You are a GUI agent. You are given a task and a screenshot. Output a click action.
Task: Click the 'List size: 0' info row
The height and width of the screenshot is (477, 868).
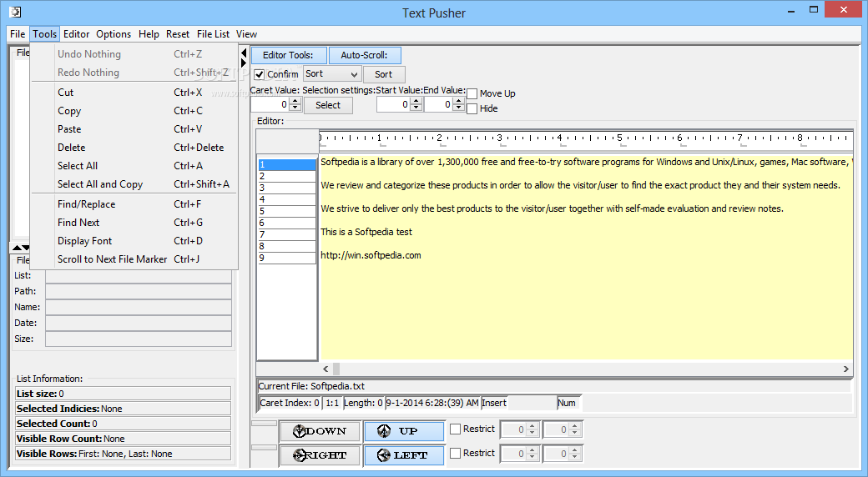123,394
